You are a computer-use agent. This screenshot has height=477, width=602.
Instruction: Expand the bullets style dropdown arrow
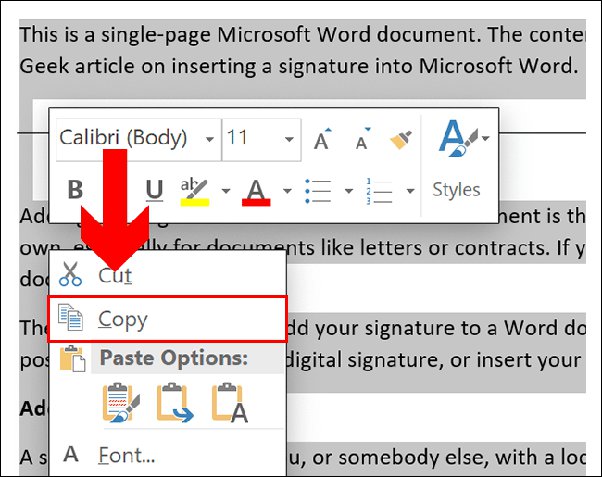(x=349, y=190)
